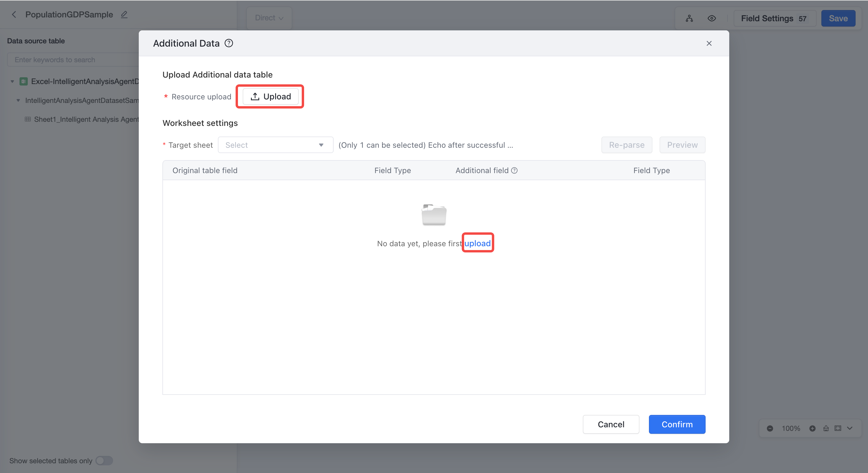
Task: Open the Direct mode dropdown
Action: (x=269, y=18)
